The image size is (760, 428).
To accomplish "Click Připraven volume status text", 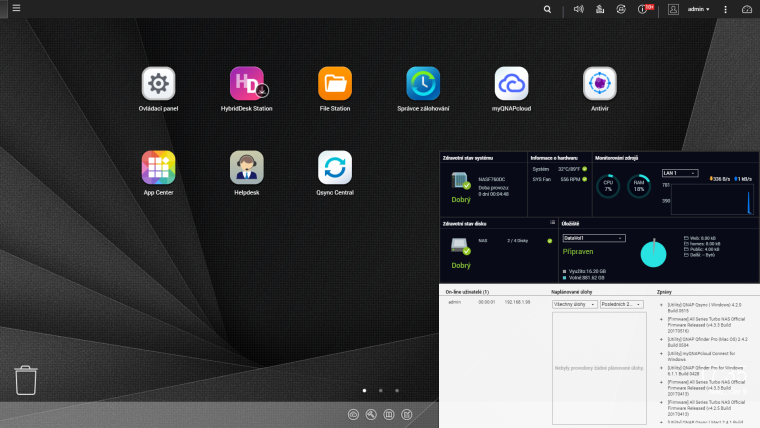I will coord(578,252).
